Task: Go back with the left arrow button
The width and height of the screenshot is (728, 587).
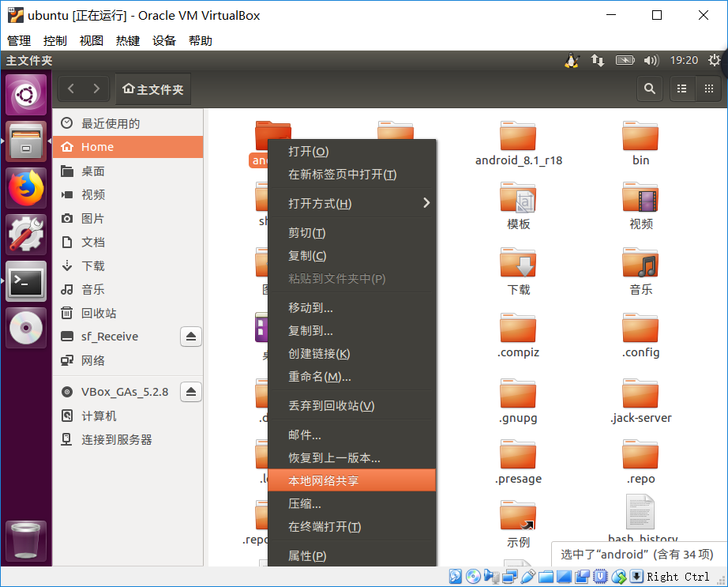Action: click(x=71, y=88)
